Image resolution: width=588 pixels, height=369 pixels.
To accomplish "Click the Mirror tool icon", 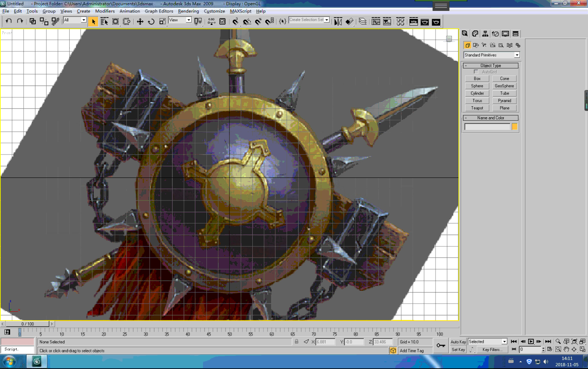I will 338,21.
